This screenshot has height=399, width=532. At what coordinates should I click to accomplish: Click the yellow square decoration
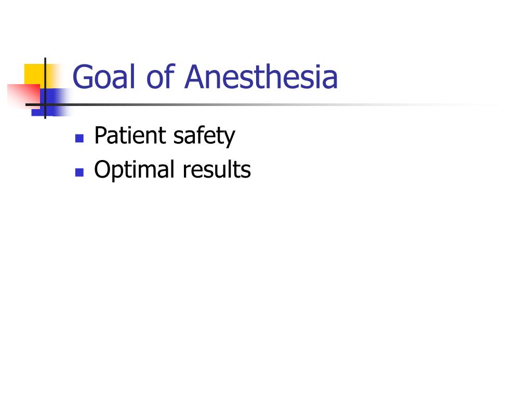tap(35, 74)
